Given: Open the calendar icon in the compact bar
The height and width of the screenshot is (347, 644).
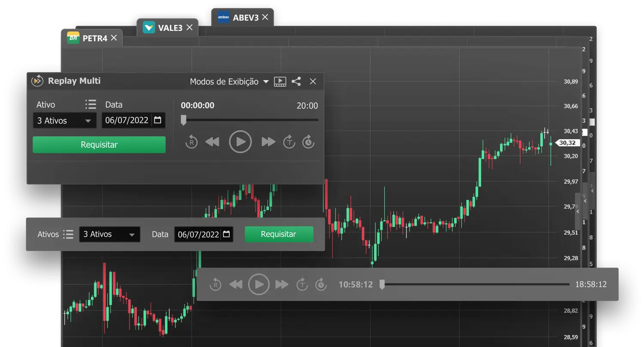Looking at the screenshot, I should click(x=227, y=234).
